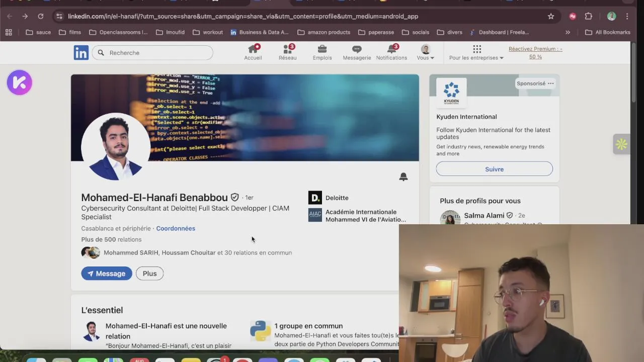Open the Plus actions button

(149, 274)
